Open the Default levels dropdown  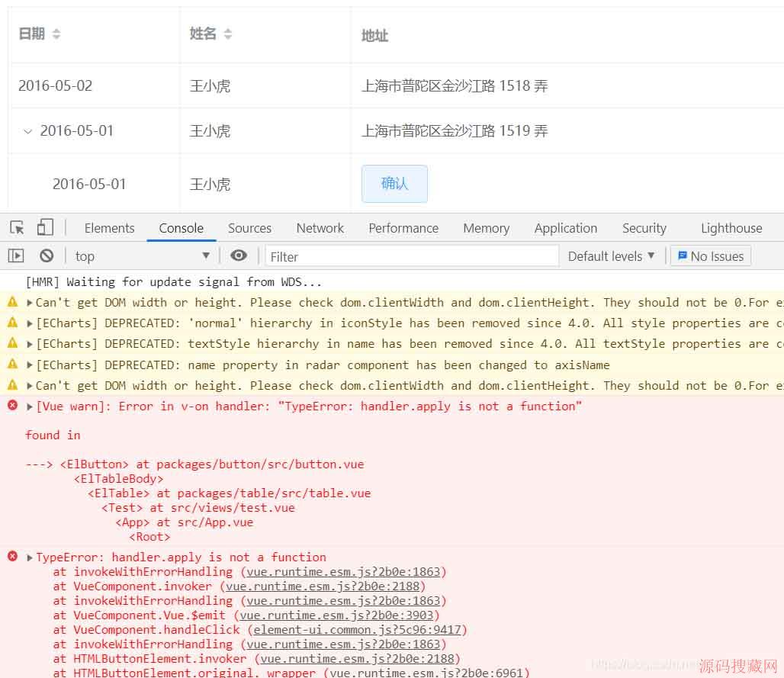(x=610, y=255)
